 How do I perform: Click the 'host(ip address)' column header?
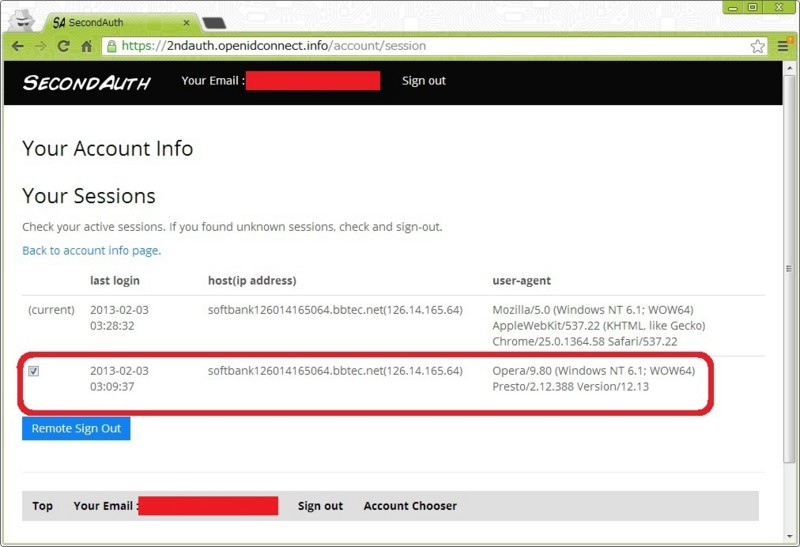(x=252, y=280)
